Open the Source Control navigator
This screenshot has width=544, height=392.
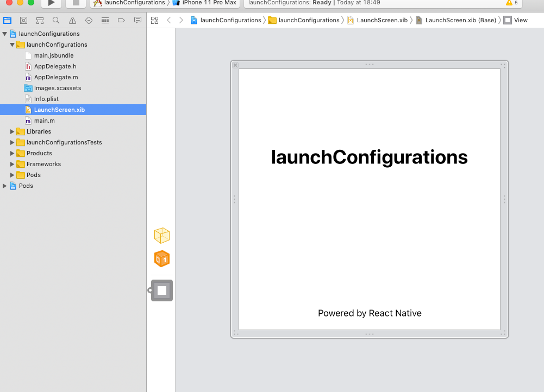point(23,21)
